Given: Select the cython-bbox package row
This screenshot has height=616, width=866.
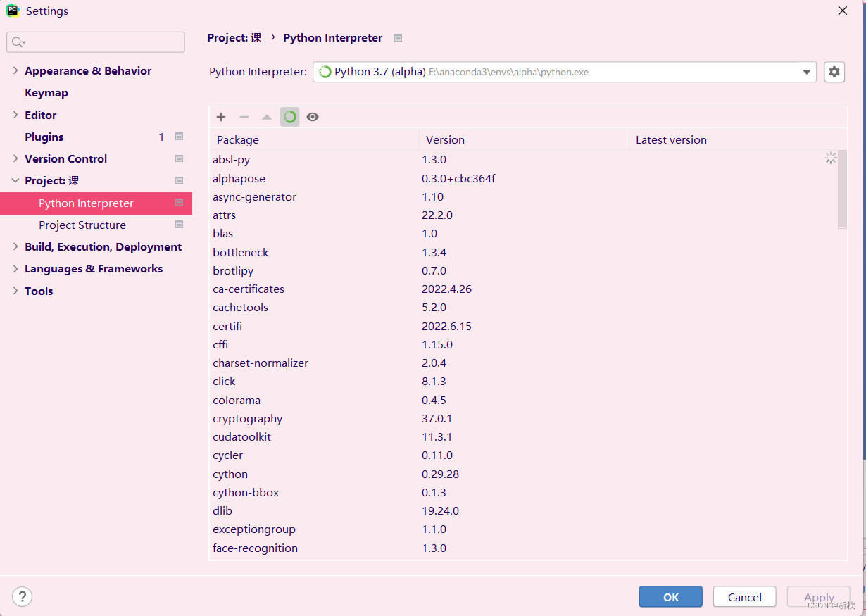Looking at the screenshot, I should (524, 492).
